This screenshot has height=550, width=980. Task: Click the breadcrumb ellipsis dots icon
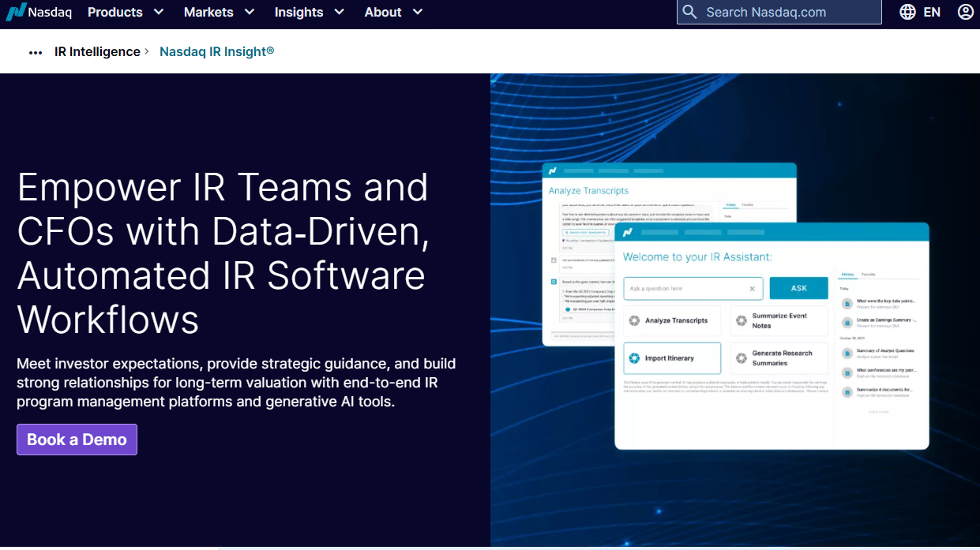coord(36,52)
